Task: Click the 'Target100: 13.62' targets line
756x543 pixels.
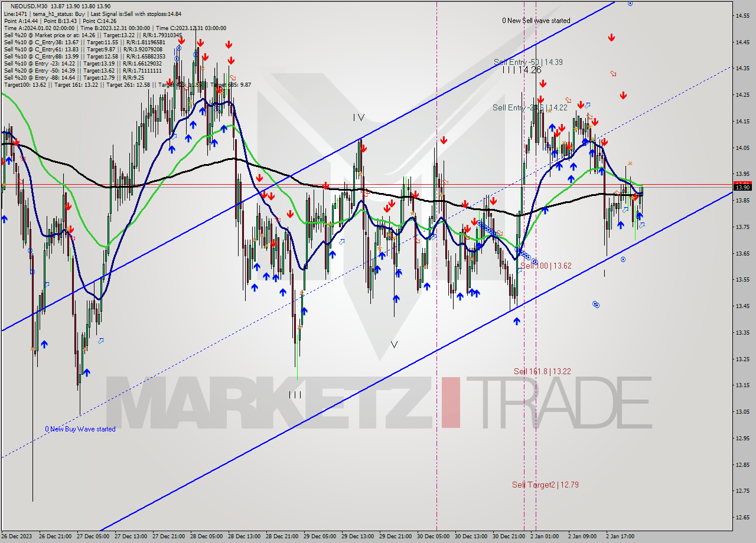Action: coord(127,84)
